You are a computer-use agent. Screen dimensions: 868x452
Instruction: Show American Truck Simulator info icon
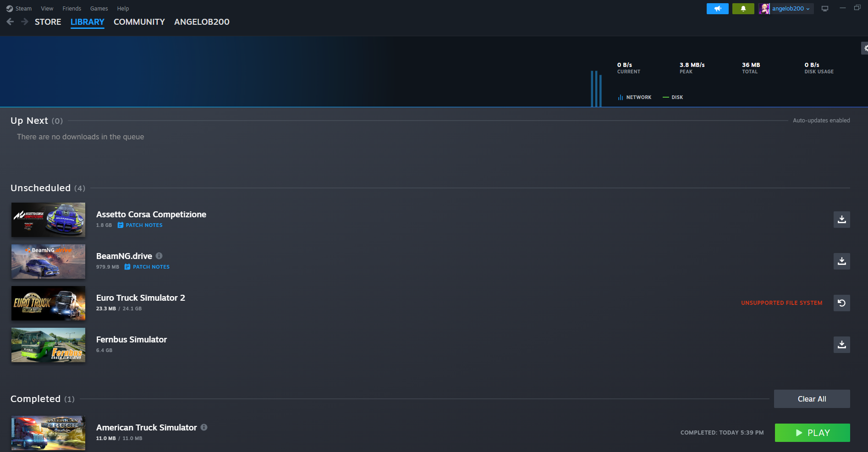pyautogui.click(x=204, y=427)
